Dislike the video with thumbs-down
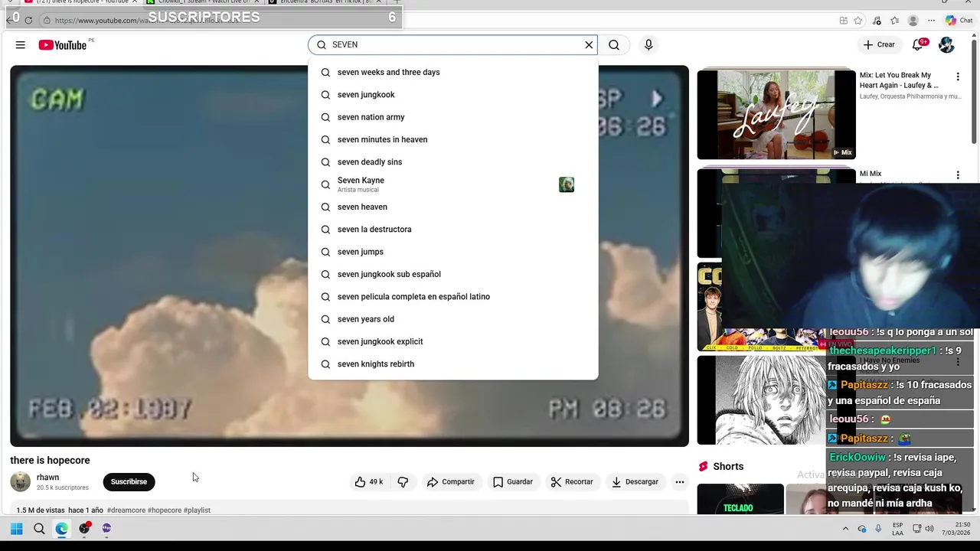Image resolution: width=980 pixels, height=551 pixels. coord(403,482)
